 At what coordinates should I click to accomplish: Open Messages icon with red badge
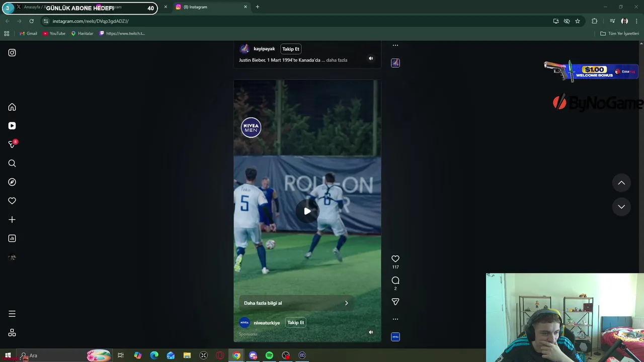coord(13,144)
